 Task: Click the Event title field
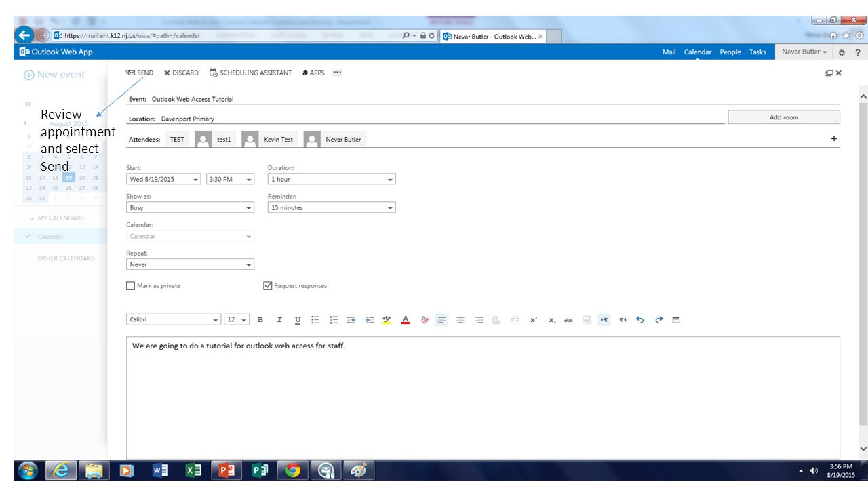click(483, 99)
